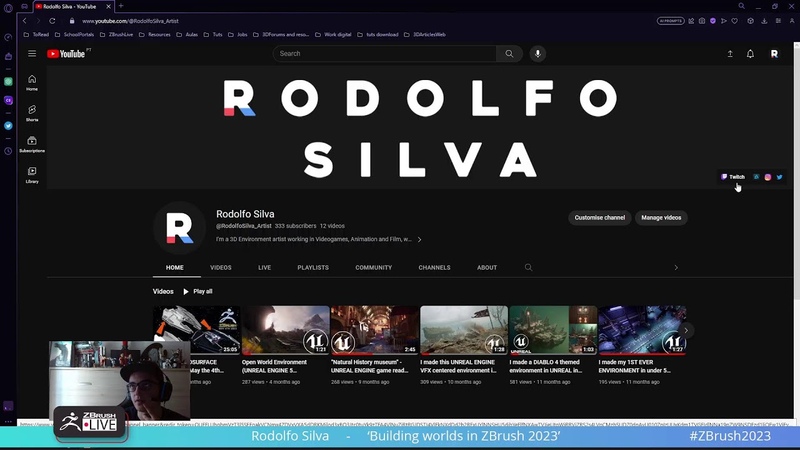
Task: Open the Resources bookmarks folder
Action: 155,35
